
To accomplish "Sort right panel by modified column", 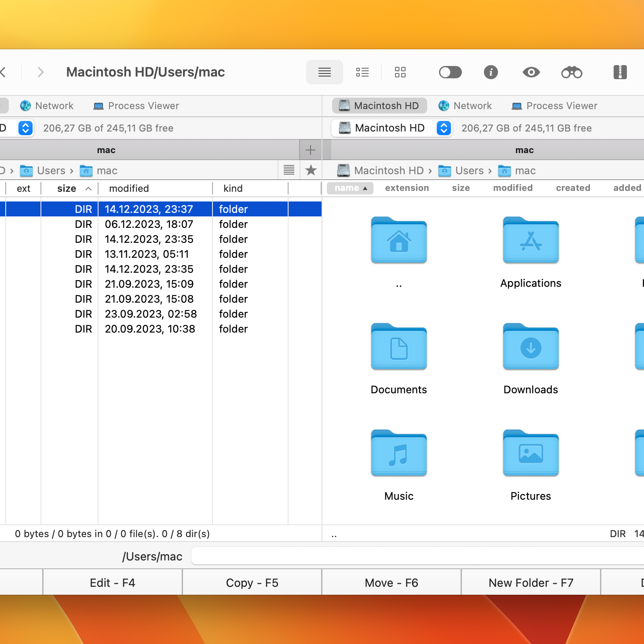I will (513, 188).
